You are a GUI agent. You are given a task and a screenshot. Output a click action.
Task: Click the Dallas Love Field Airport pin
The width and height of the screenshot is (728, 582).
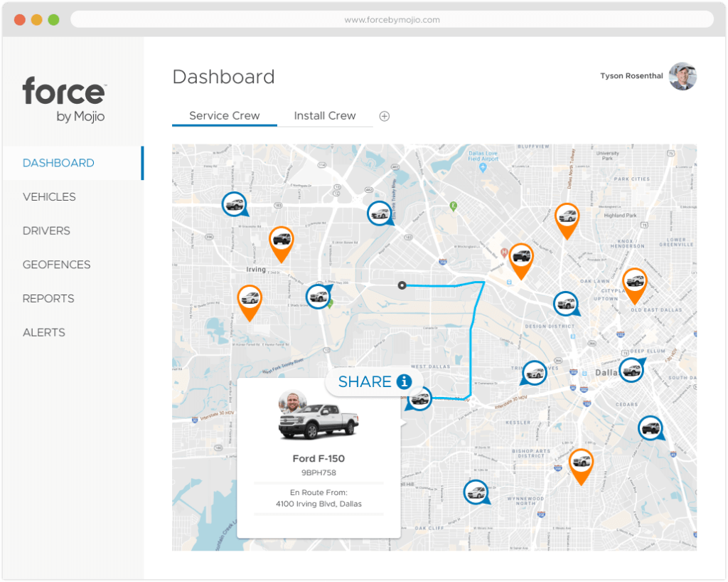pyautogui.click(x=483, y=168)
